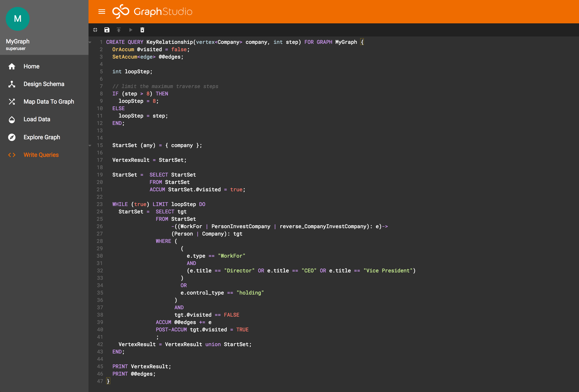Click the comment 'limit the maximum traverse steps'
The width and height of the screenshot is (579, 392).
pos(170,86)
